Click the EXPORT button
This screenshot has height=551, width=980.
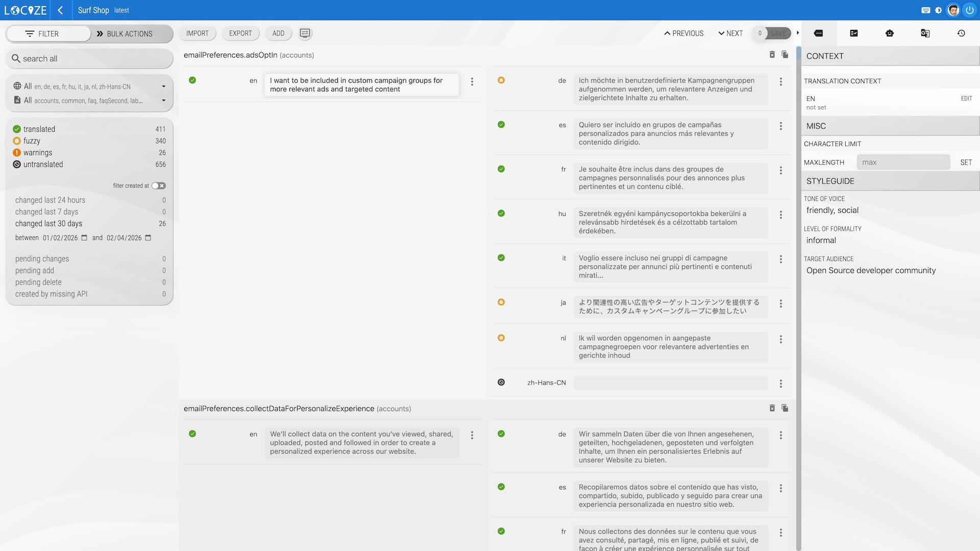240,33
